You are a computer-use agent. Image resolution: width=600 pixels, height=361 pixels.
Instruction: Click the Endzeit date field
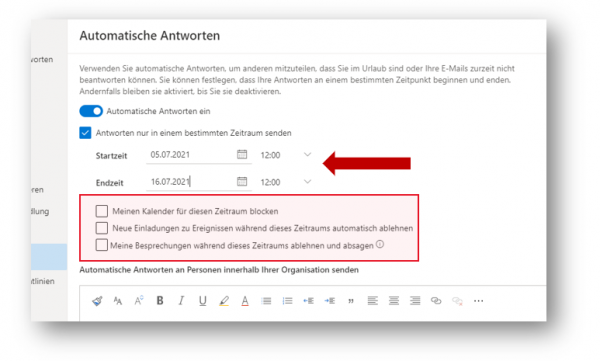191,181
